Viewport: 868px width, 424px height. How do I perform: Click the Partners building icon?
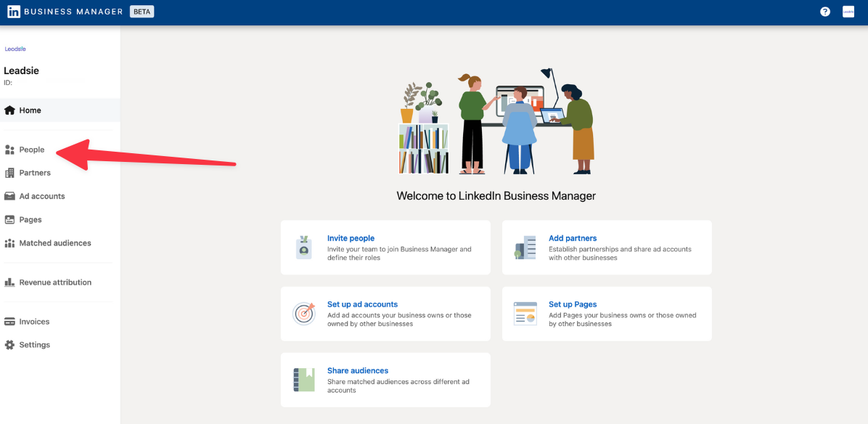[9, 173]
